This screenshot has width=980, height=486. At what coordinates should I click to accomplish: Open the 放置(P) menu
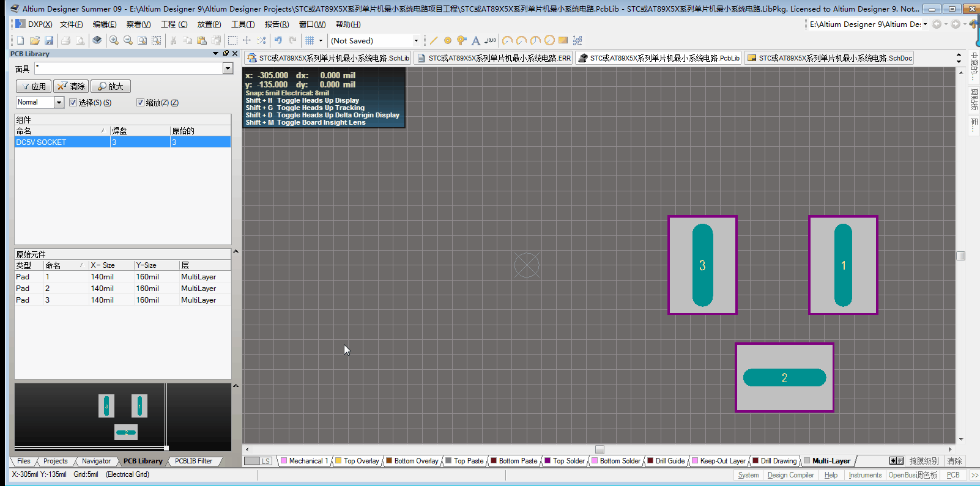click(x=209, y=24)
